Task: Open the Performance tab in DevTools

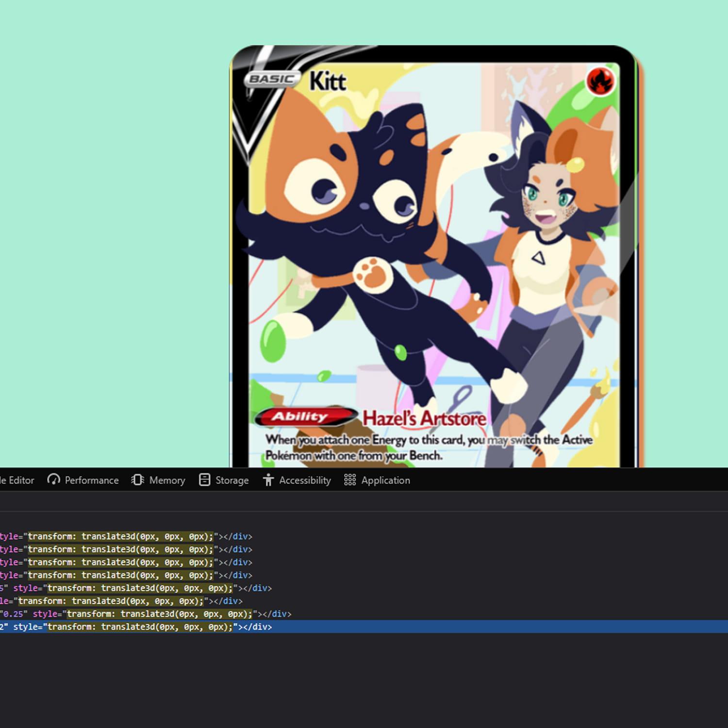Action: [83, 480]
